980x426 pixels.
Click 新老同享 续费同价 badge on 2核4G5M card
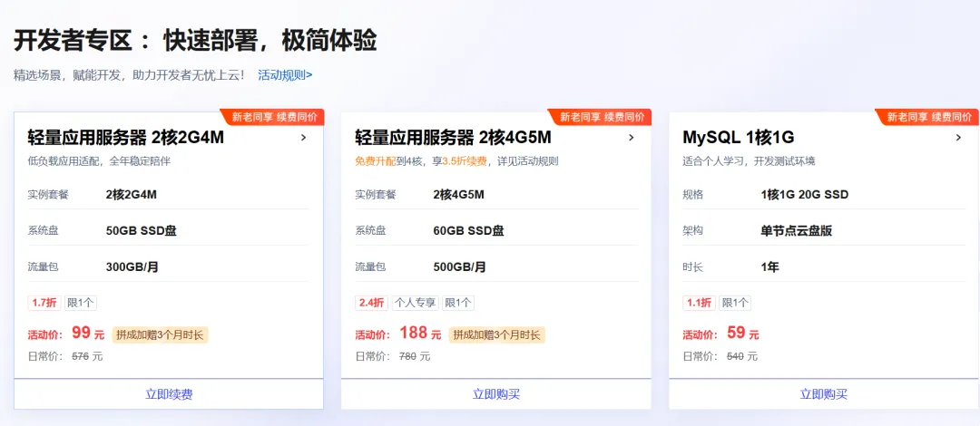tap(600, 117)
